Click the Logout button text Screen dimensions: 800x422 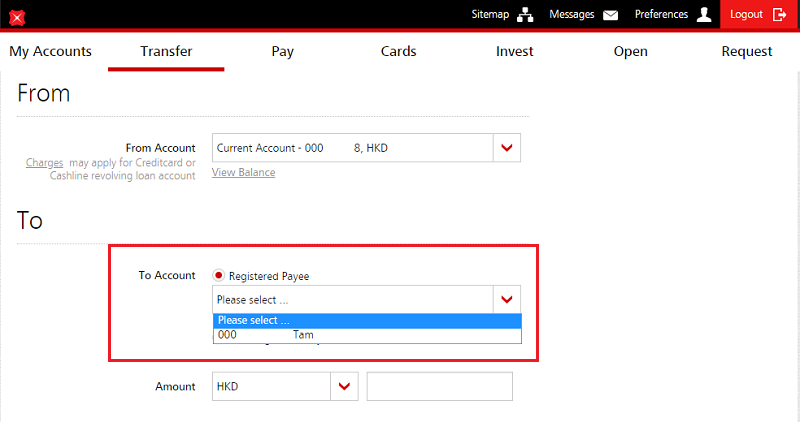[746, 15]
